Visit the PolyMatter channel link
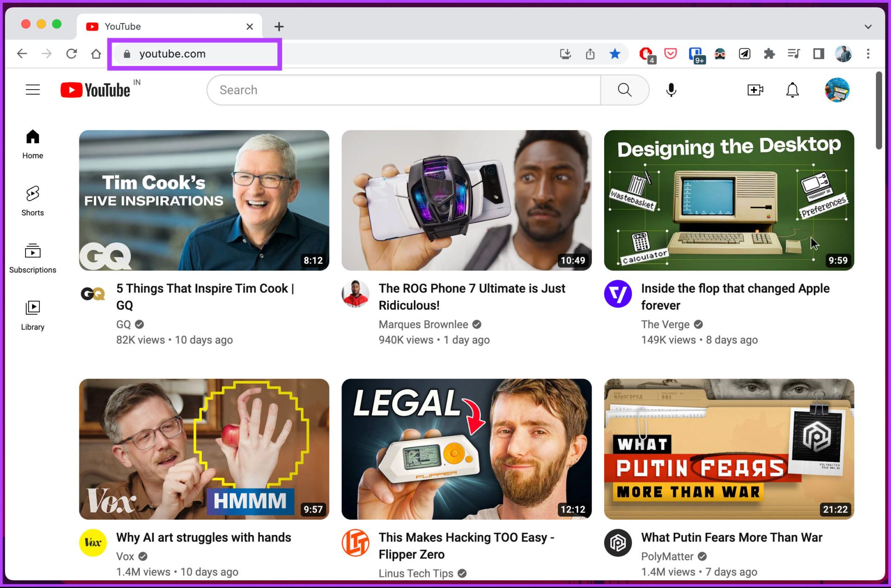Screen dimensions: 891x588 pos(667,556)
